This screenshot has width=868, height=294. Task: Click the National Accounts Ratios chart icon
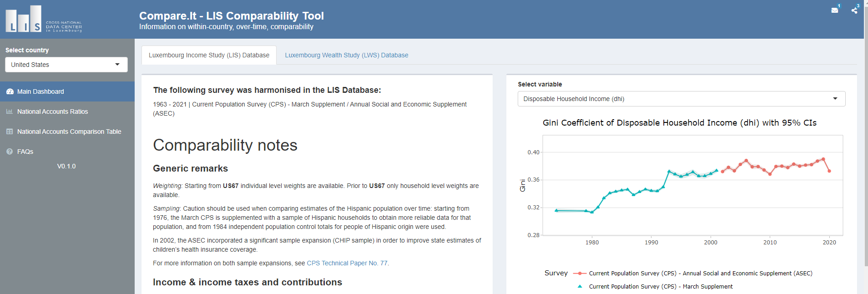click(x=10, y=112)
